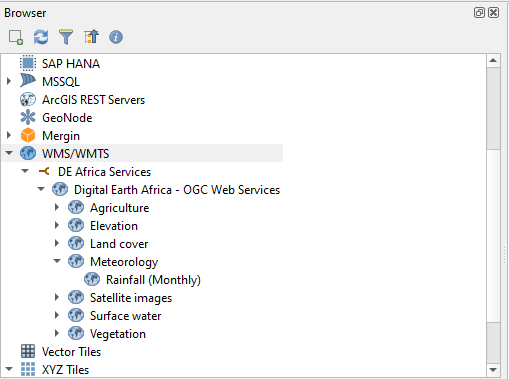Select the Agriculture label
This screenshot has height=379, width=509.
click(119, 208)
